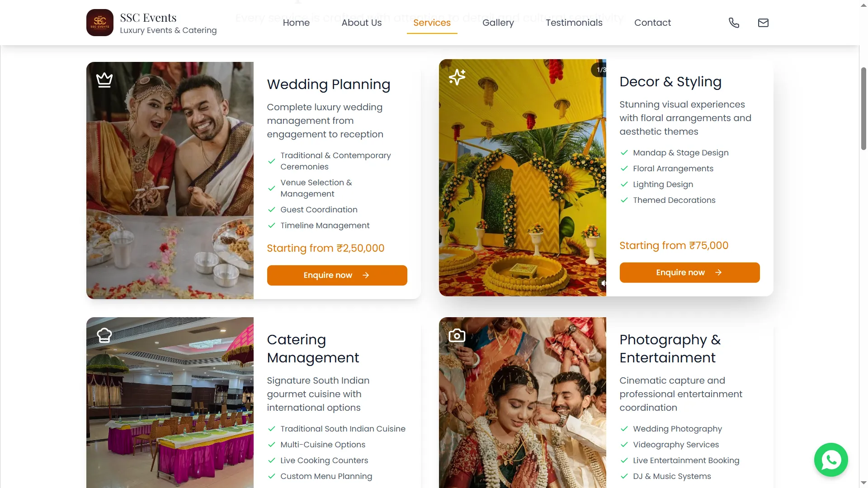Image resolution: width=868 pixels, height=488 pixels.
Task: Click 'DJ & Music Systems' feature text
Action: pyautogui.click(x=672, y=476)
